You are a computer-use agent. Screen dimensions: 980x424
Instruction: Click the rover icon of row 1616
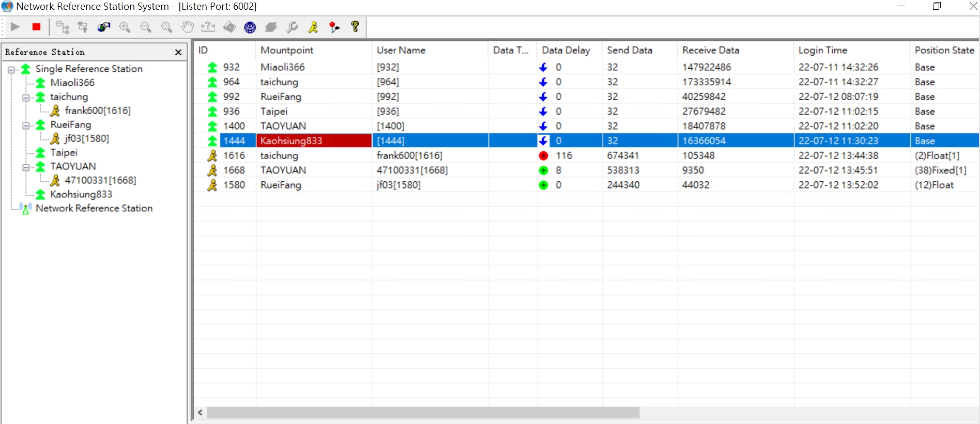click(x=212, y=155)
